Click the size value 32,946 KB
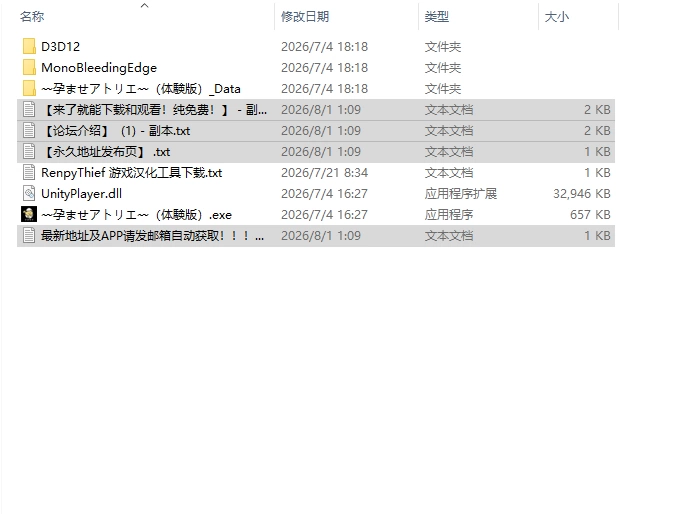Viewport: 690px width, 514px height. coord(582,194)
